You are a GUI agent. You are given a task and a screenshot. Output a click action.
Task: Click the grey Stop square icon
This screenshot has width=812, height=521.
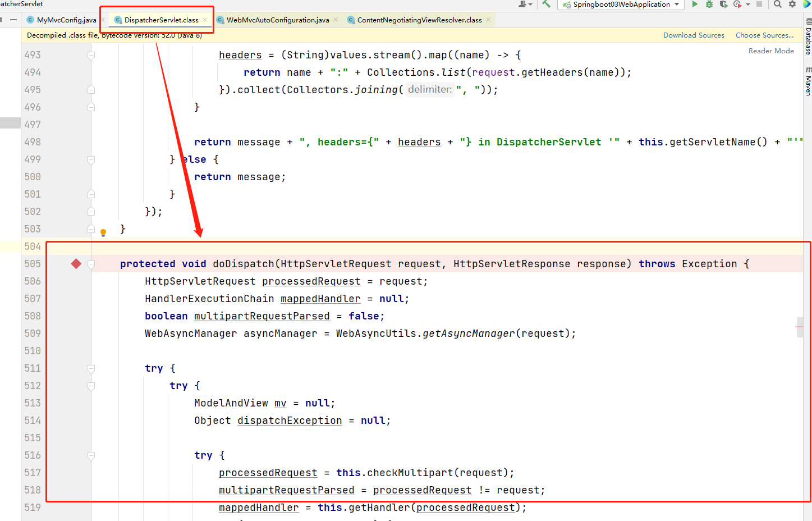759,4
